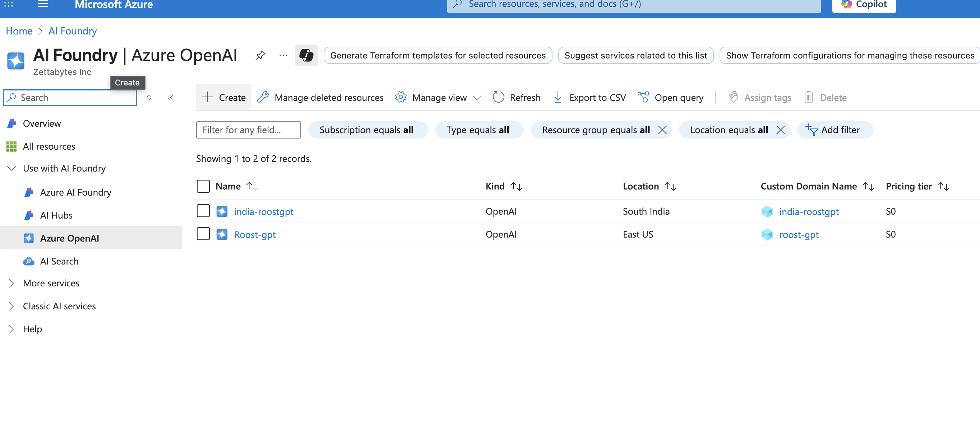Open Copilot in the header
Screen dimensions: 980x440
(x=864, y=5)
